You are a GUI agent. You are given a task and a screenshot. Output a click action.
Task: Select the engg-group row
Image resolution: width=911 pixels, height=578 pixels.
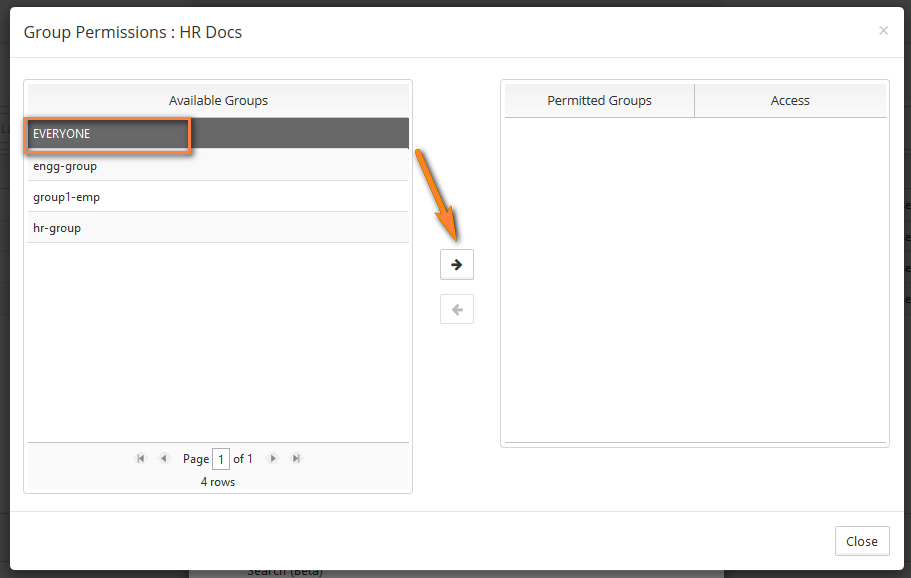click(x=218, y=166)
